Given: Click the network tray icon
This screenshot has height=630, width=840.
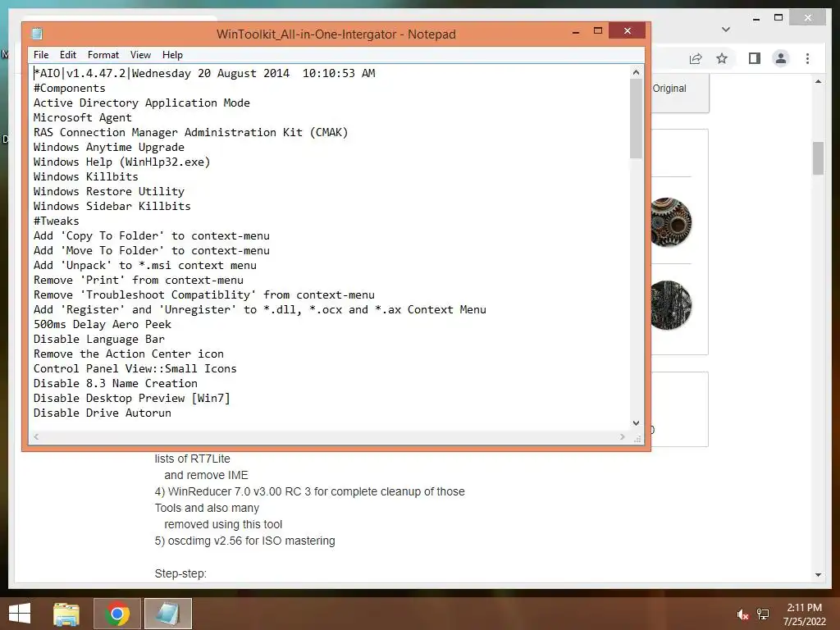Looking at the screenshot, I should 763,614.
